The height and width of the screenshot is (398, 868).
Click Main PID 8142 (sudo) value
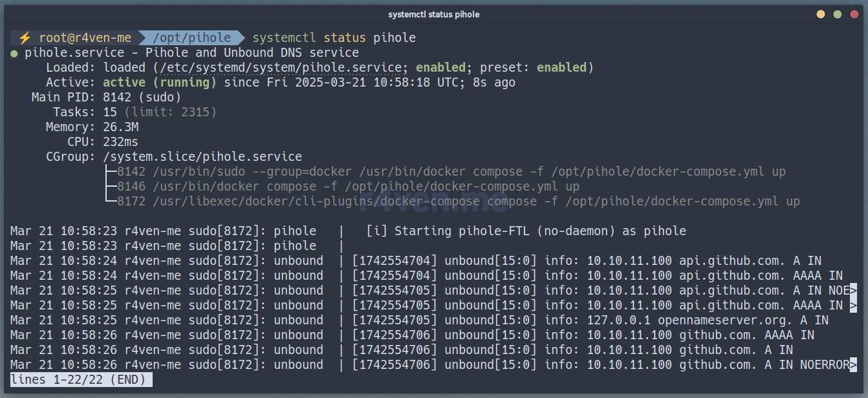tap(142, 98)
